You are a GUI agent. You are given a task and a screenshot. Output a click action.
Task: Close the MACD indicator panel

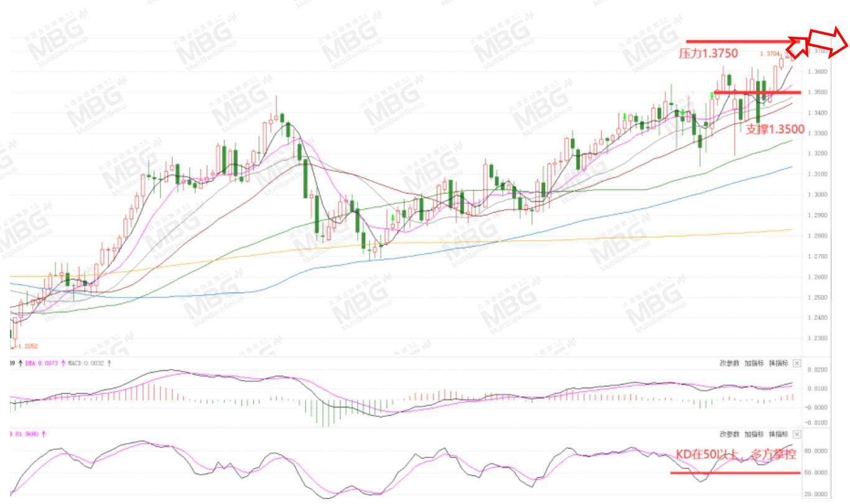(797, 363)
